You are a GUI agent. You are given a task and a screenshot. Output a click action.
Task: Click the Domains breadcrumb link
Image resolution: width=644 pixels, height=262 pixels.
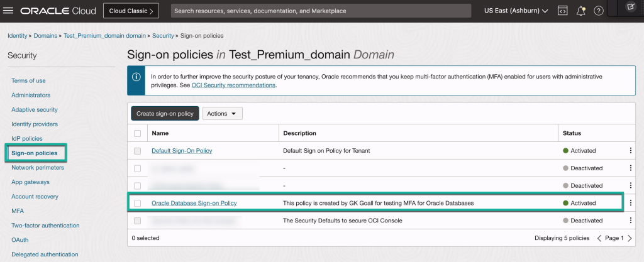click(x=46, y=36)
